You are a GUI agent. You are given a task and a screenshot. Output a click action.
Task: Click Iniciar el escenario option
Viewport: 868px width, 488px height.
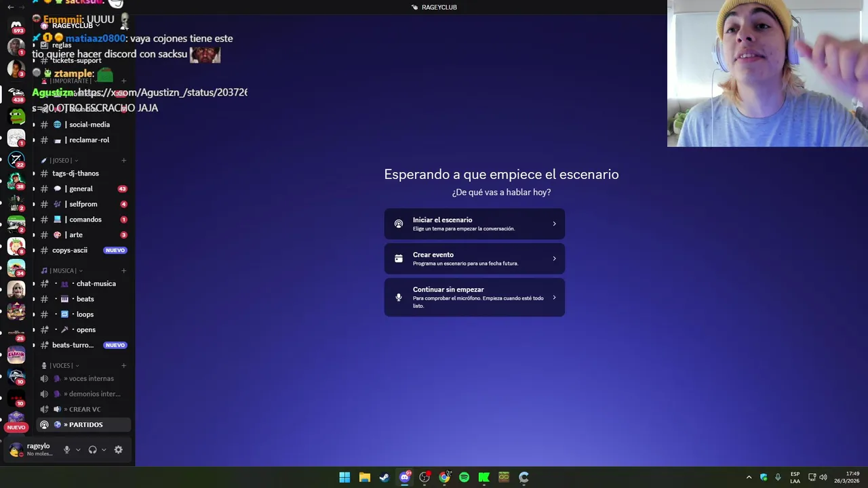[474, 224]
